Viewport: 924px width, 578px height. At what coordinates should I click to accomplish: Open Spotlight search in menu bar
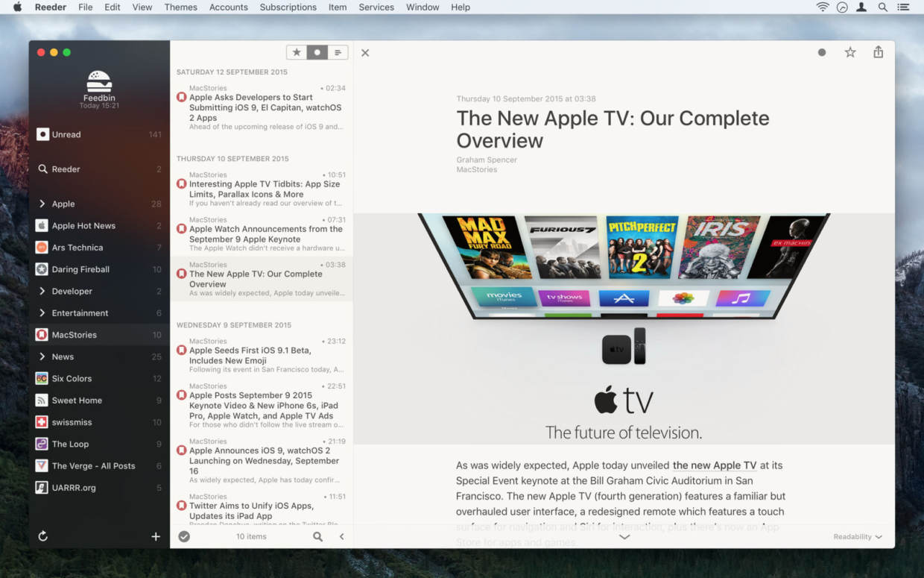click(x=883, y=7)
